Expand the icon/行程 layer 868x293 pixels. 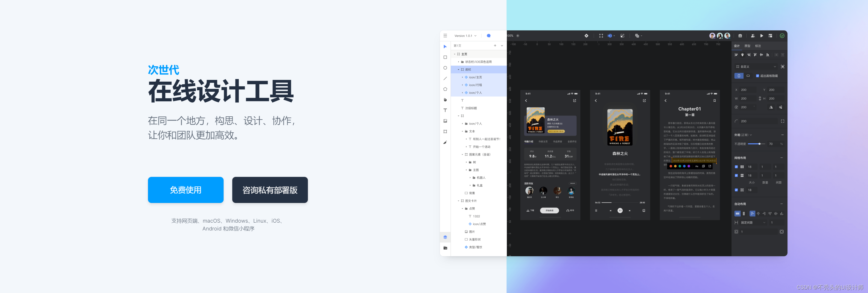pyautogui.click(x=462, y=85)
